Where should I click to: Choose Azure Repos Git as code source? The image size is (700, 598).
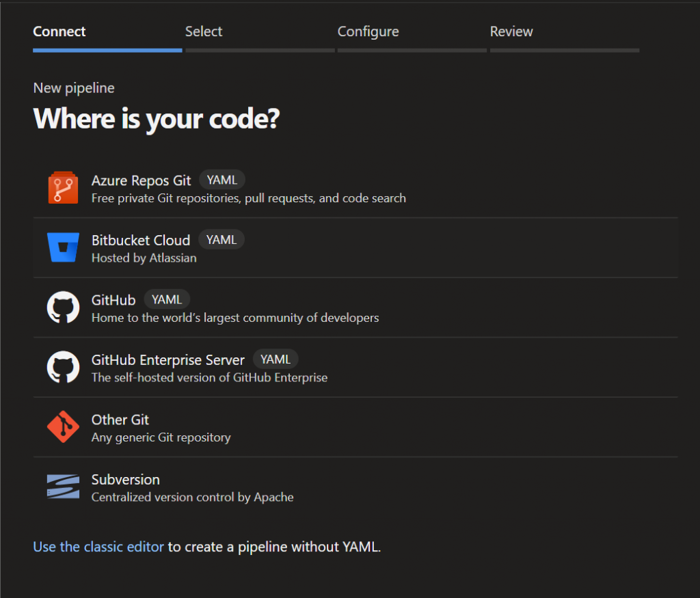click(355, 188)
